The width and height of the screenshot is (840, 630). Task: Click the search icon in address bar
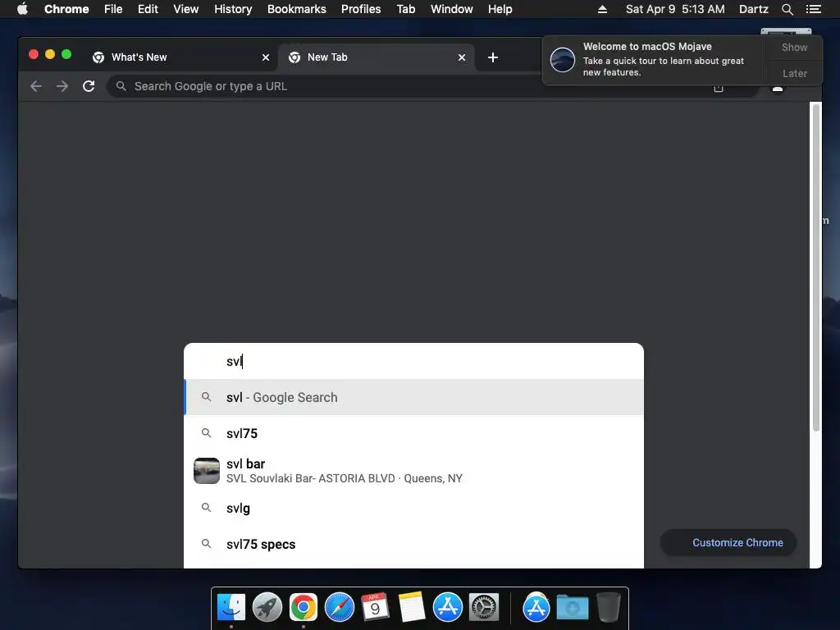[x=121, y=86]
